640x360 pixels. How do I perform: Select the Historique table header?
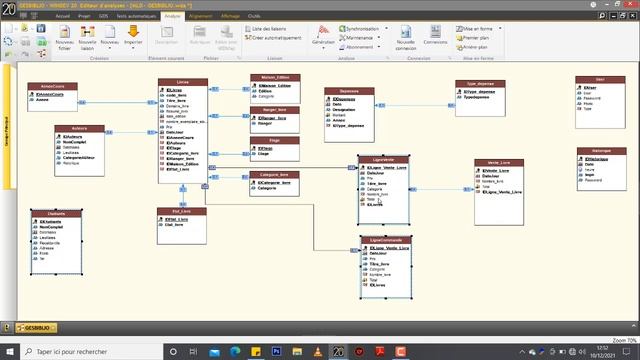601,151
